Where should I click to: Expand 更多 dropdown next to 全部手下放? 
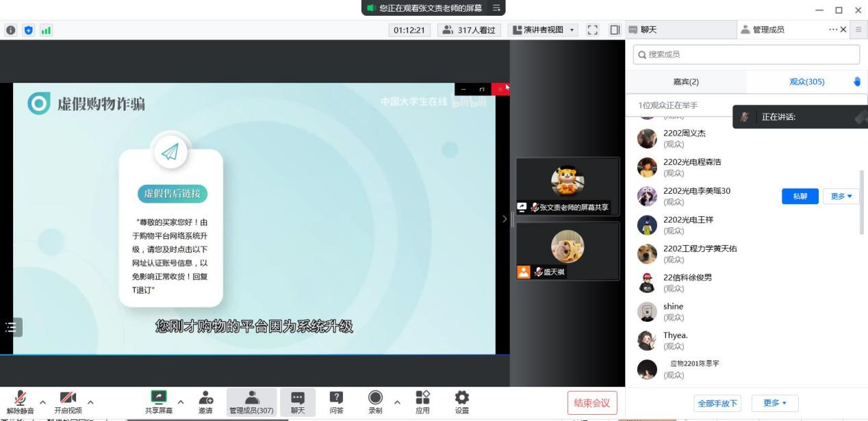pos(775,403)
